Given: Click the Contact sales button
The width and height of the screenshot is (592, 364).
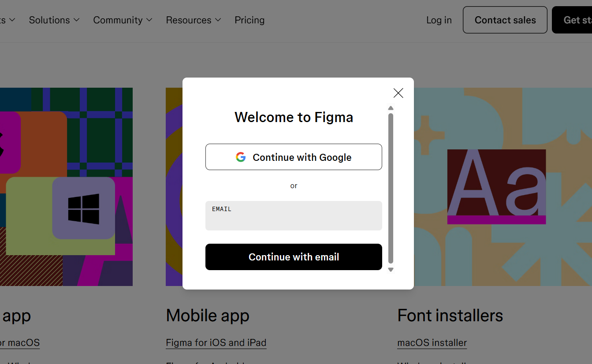Looking at the screenshot, I should (505, 20).
